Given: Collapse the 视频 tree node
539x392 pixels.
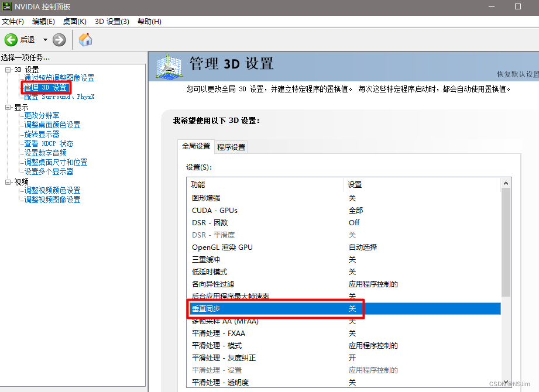Looking at the screenshot, I should click(x=8, y=182).
